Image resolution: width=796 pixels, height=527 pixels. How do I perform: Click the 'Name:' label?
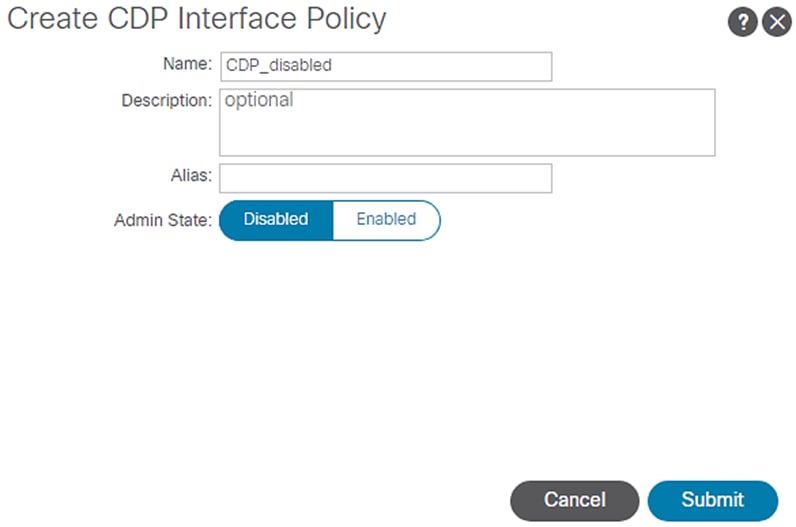187,64
